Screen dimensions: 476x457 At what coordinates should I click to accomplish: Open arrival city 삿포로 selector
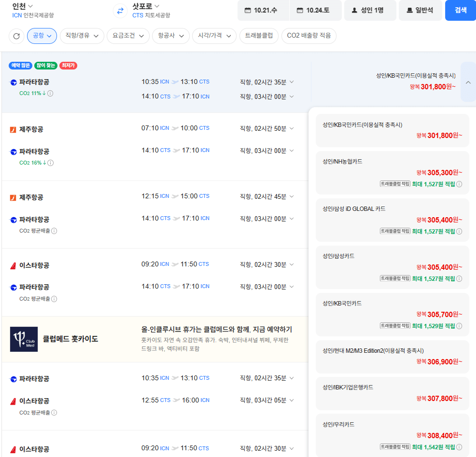[146, 6]
